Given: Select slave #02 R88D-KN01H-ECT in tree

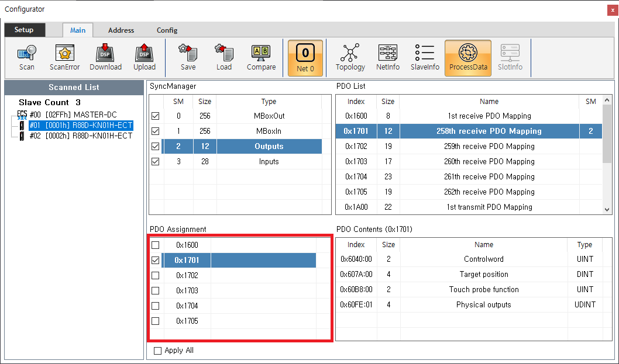Looking at the screenshot, I should pyautogui.click(x=81, y=136).
